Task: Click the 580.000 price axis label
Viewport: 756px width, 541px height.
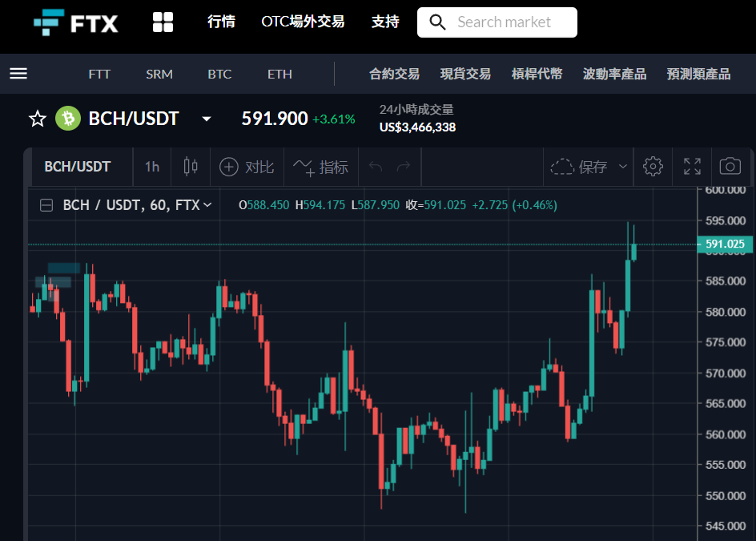Action: click(x=726, y=313)
